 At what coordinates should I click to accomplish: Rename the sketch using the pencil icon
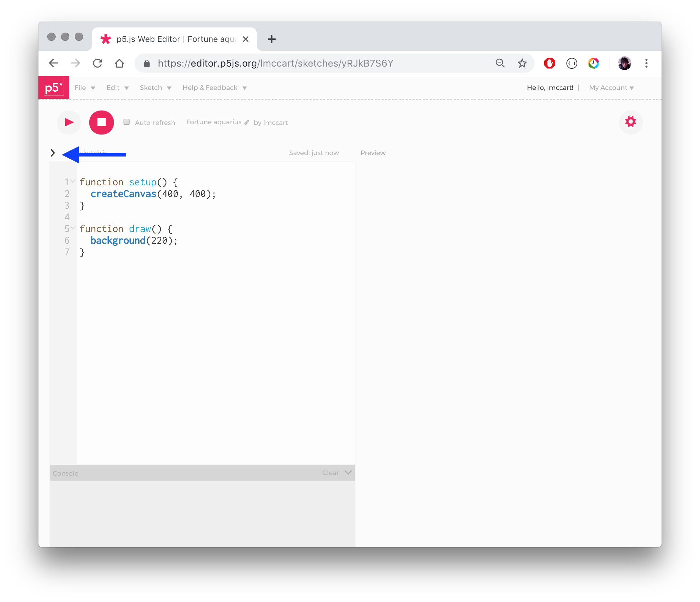coord(246,123)
